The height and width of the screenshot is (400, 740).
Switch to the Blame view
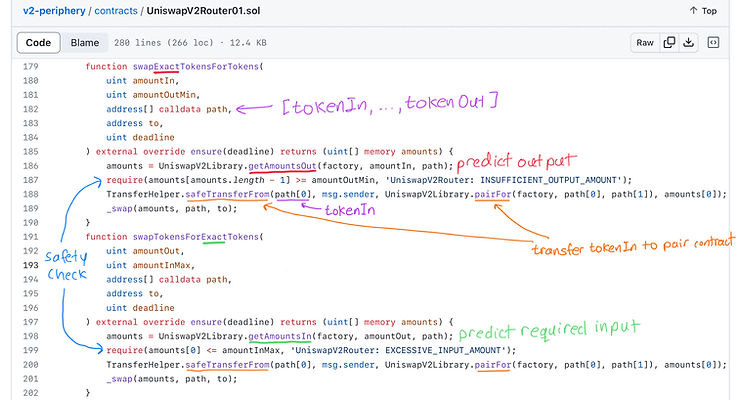click(84, 43)
